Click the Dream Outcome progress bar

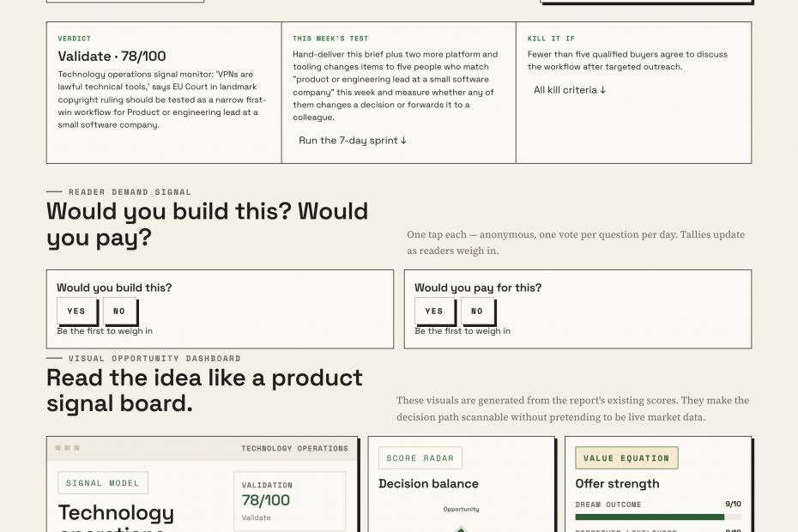click(658, 517)
